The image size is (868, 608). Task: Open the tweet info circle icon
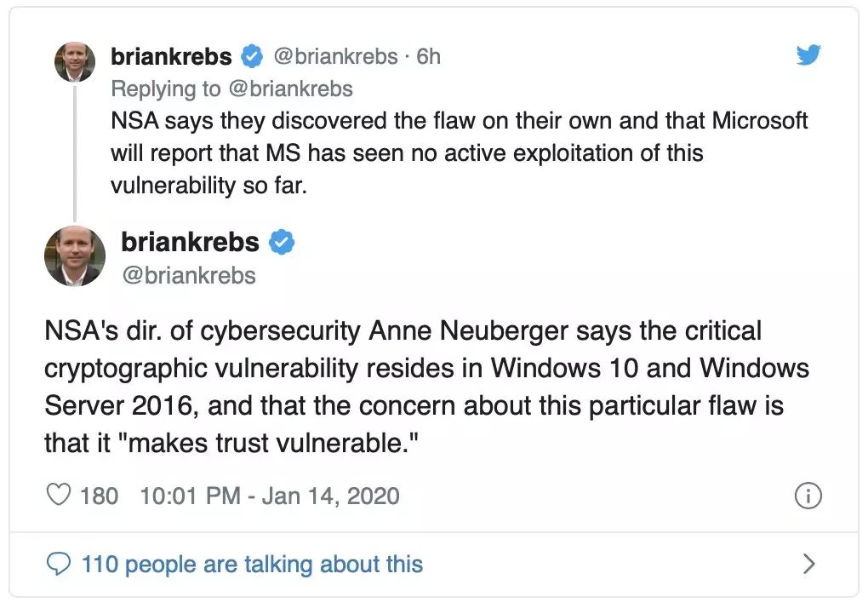pos(808,496)
